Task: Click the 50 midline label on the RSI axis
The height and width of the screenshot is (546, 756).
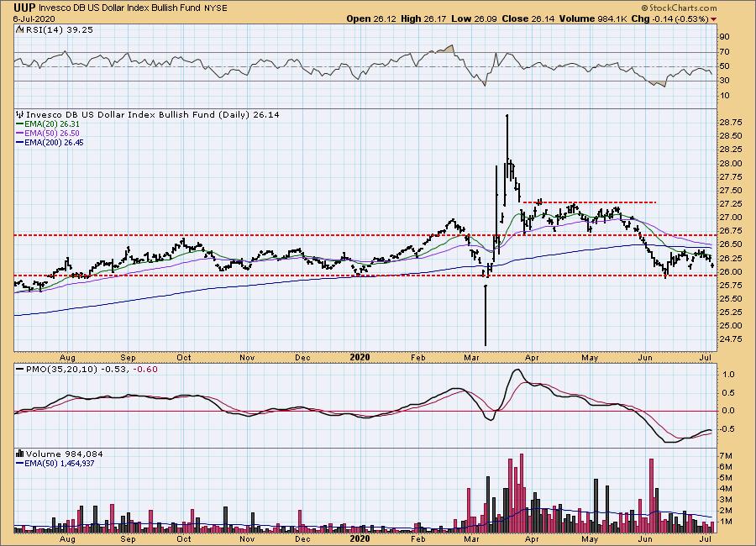Action: click(724, 66)
